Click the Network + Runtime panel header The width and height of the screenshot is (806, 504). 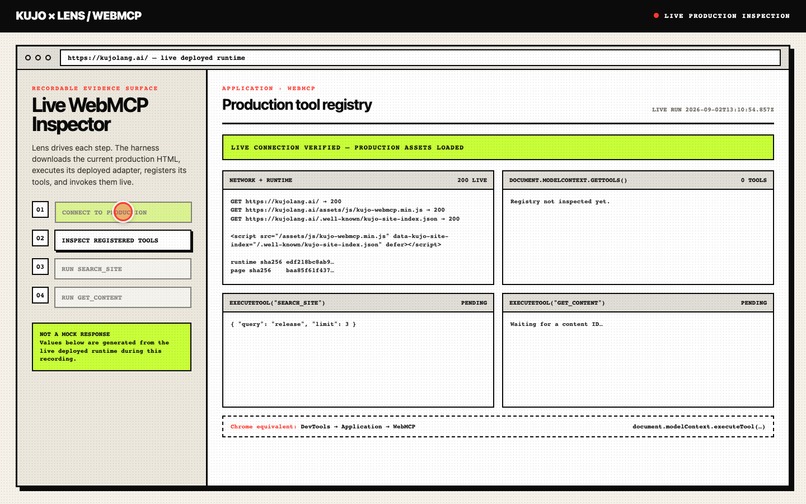[358, 180]
